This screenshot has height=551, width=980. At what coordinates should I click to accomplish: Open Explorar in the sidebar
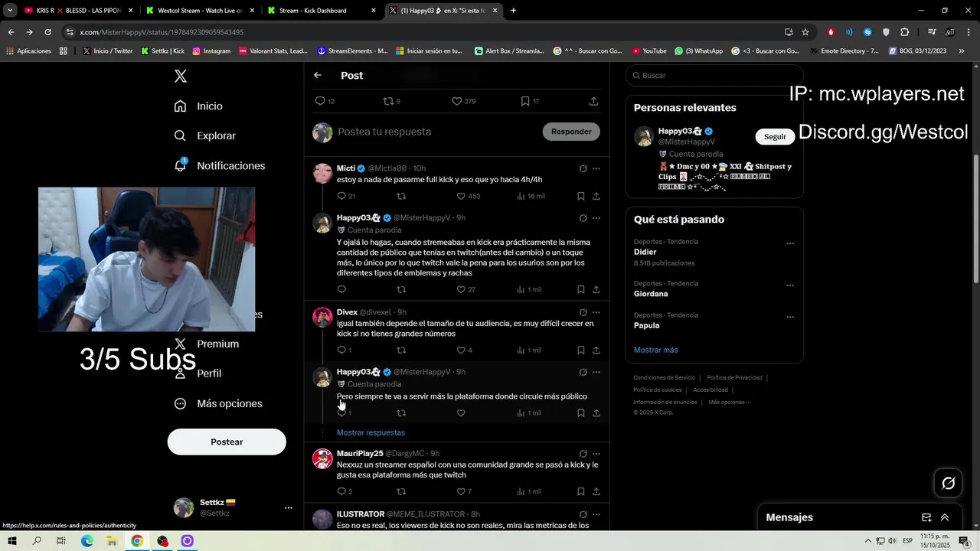click(204, 135)
